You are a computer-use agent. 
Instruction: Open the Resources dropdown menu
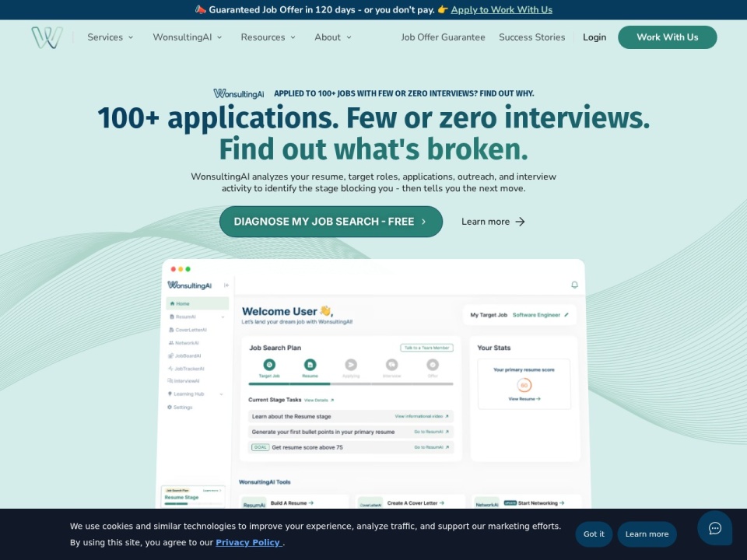point(268,37)
